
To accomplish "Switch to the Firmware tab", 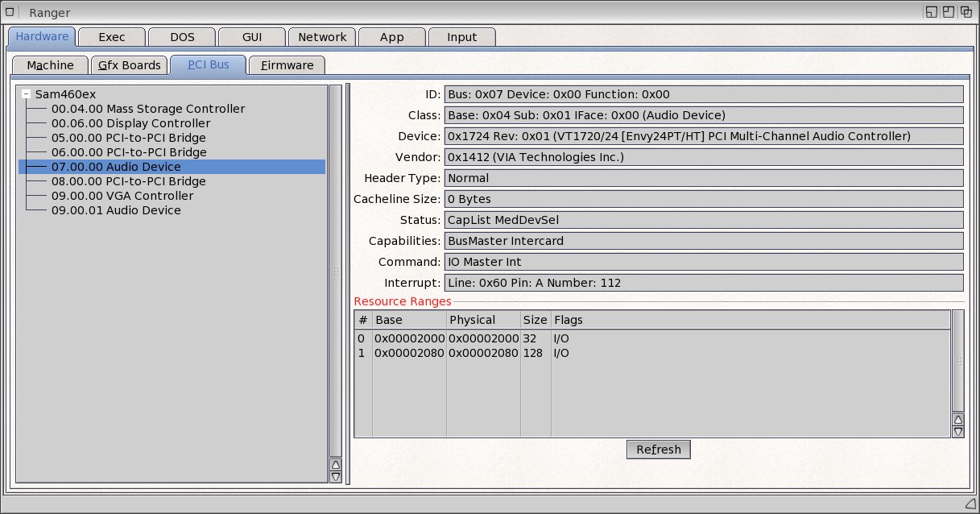I will [287, 65].
